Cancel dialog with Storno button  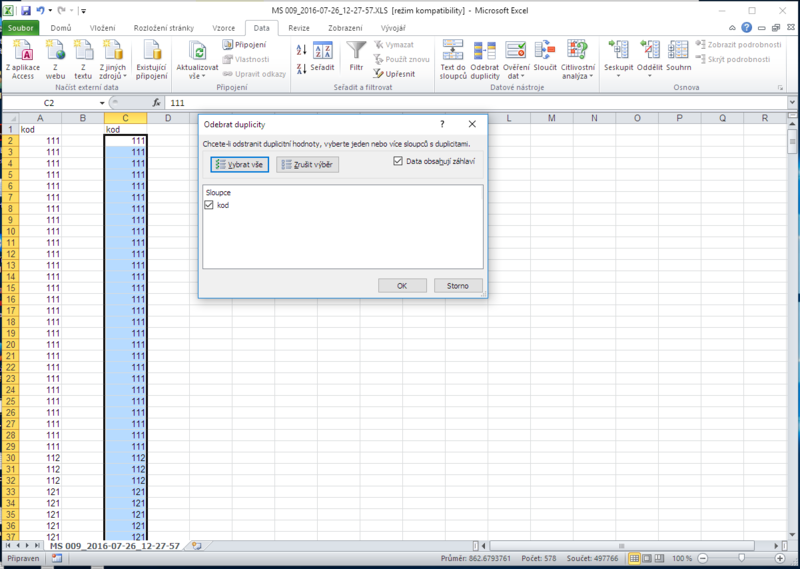(458, 286)
